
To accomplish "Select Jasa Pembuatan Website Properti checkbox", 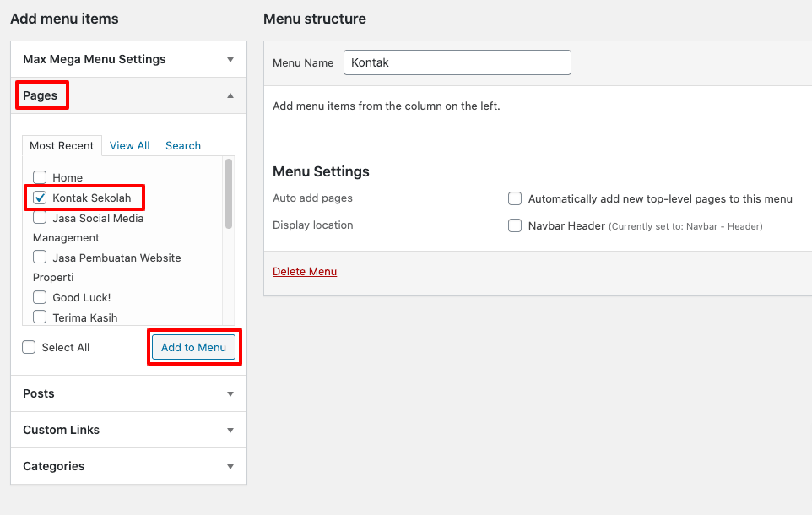I will [40, 257].
